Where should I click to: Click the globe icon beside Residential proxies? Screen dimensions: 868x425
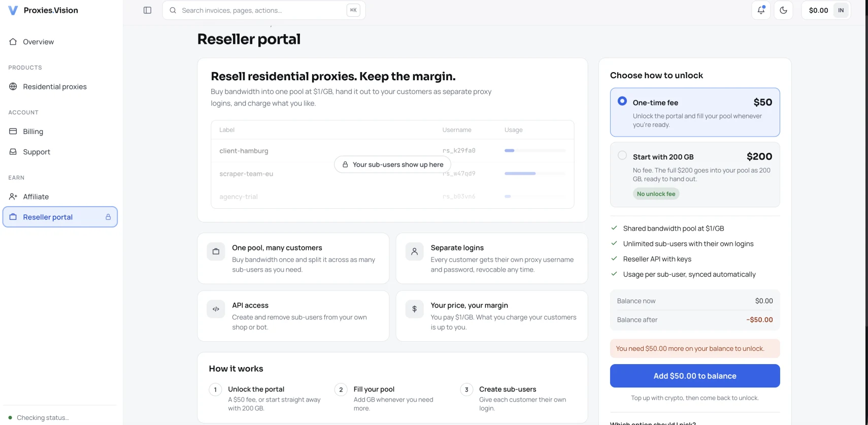tap(13, 87)
